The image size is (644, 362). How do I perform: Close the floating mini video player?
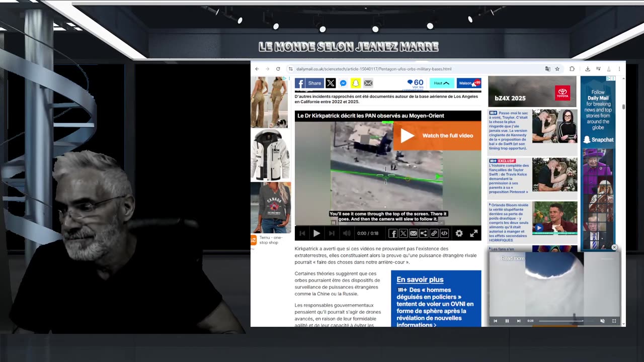click(x=614, y=247)
